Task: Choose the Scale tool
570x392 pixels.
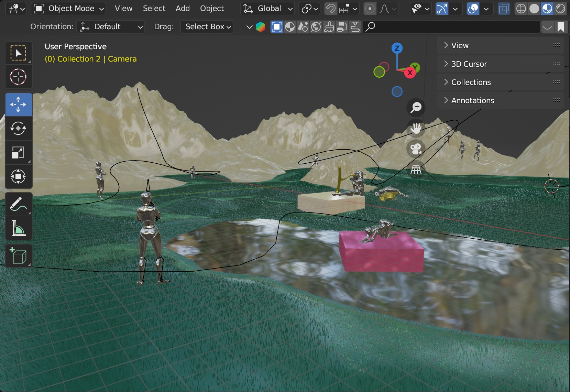Action: click(18, 153)
